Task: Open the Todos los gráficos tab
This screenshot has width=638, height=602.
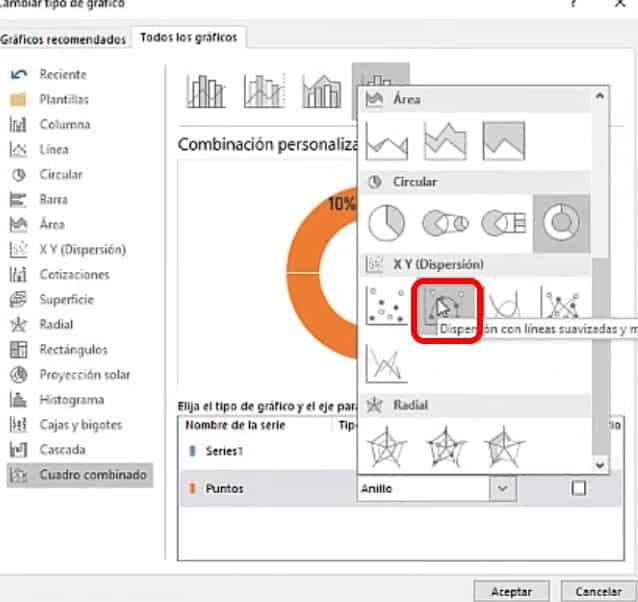Action: tap(189, 38)
